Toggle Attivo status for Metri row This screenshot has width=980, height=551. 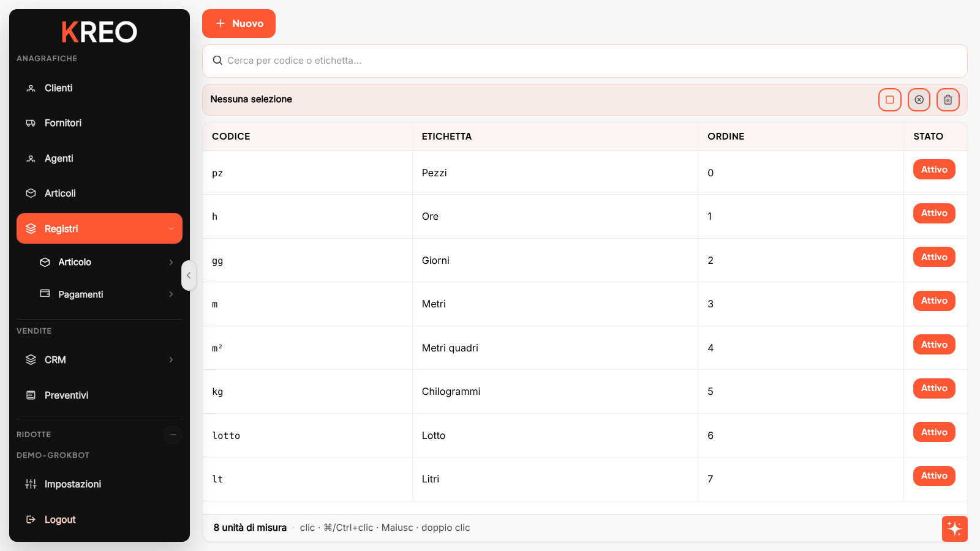coord(934,301)
